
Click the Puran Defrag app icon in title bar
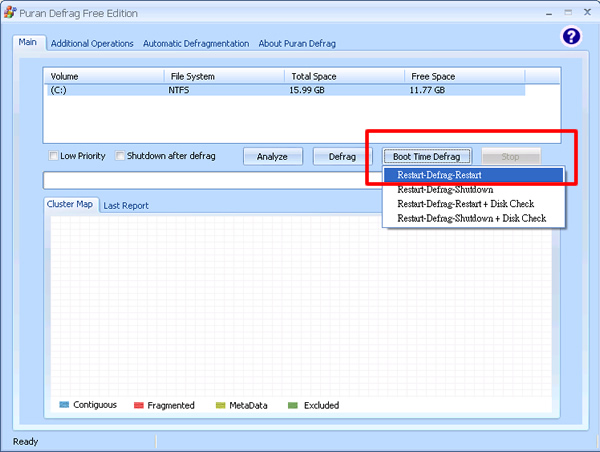[x=10, y=13]
